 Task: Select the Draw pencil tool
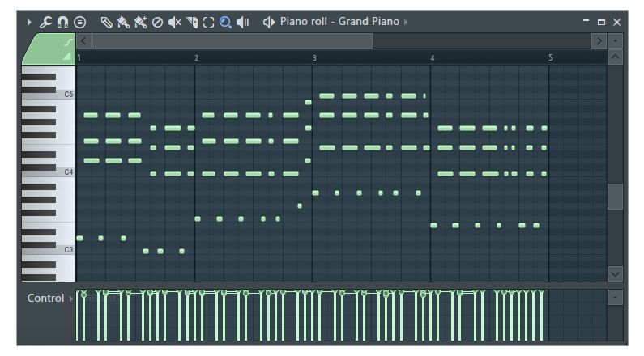pyautogui.click(x=106, y=22)
